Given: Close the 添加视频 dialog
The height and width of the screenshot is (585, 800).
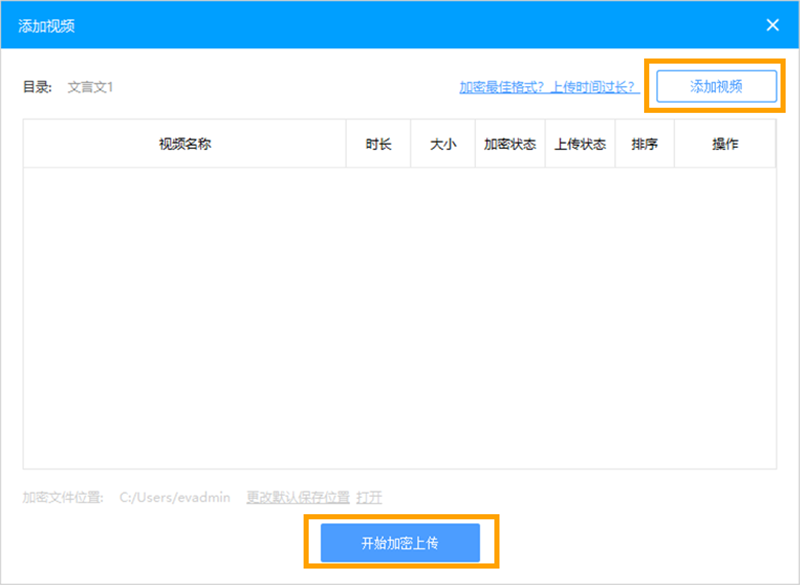Looking at the screenshot, I should pos(772,24).
